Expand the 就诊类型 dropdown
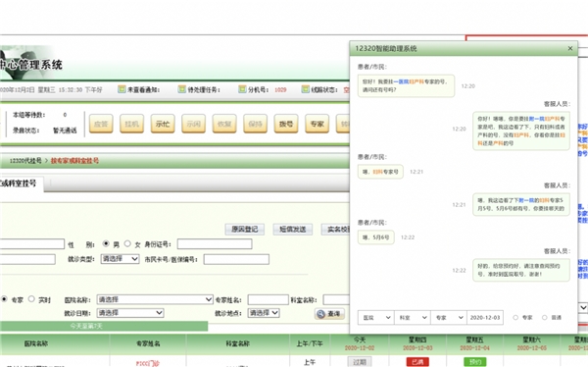 pyautogui.click(x=120, y=259)
